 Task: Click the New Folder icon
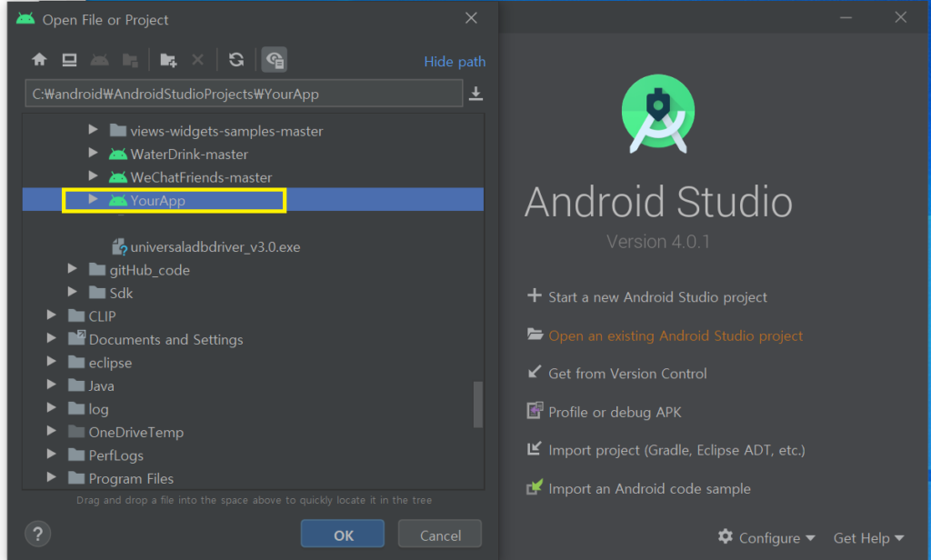pos(167,60)
